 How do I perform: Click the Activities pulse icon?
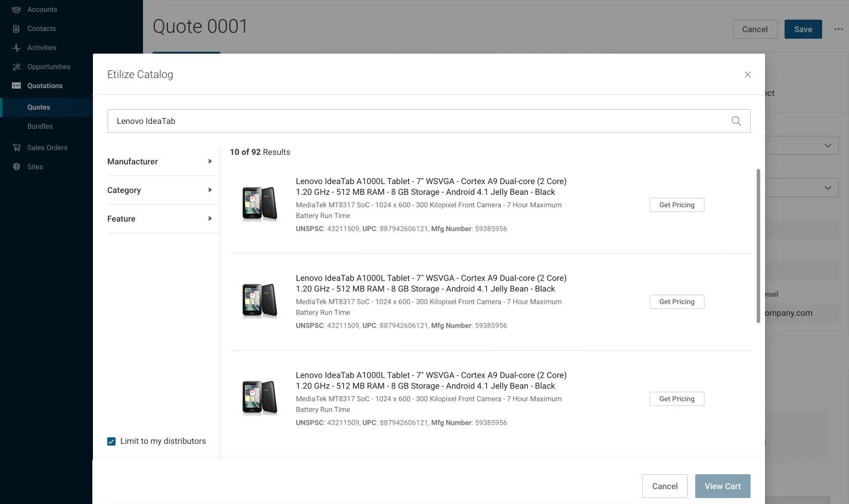coord(17,48)
